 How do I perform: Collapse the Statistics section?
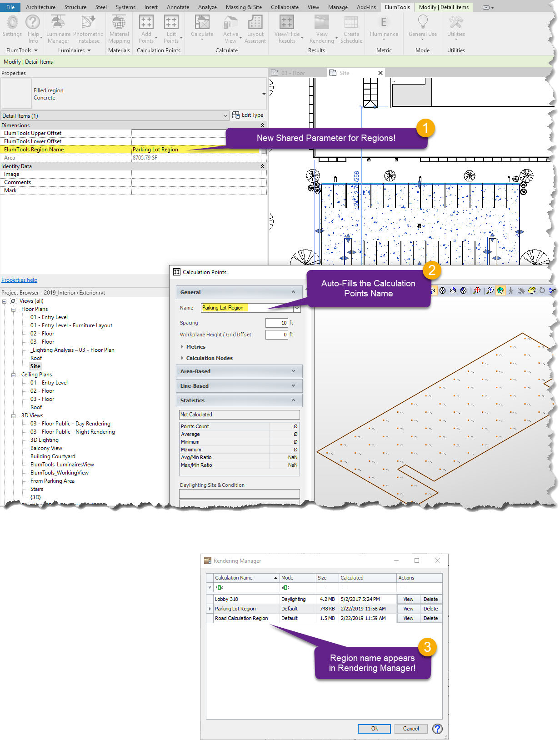(x=293, y=400)
